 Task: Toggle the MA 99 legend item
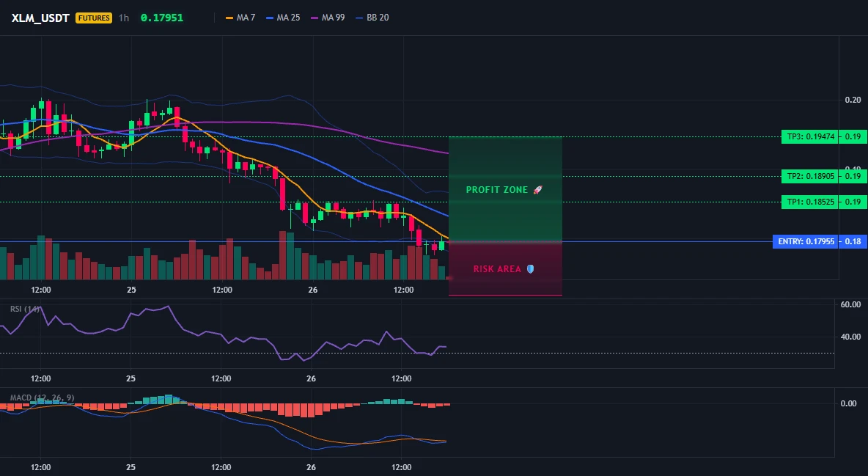click(328, 18)
